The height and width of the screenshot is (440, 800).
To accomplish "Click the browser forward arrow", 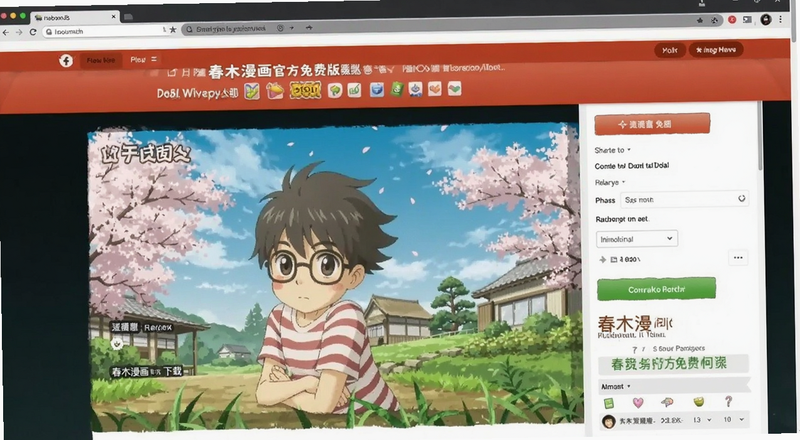I will [19, 32].
